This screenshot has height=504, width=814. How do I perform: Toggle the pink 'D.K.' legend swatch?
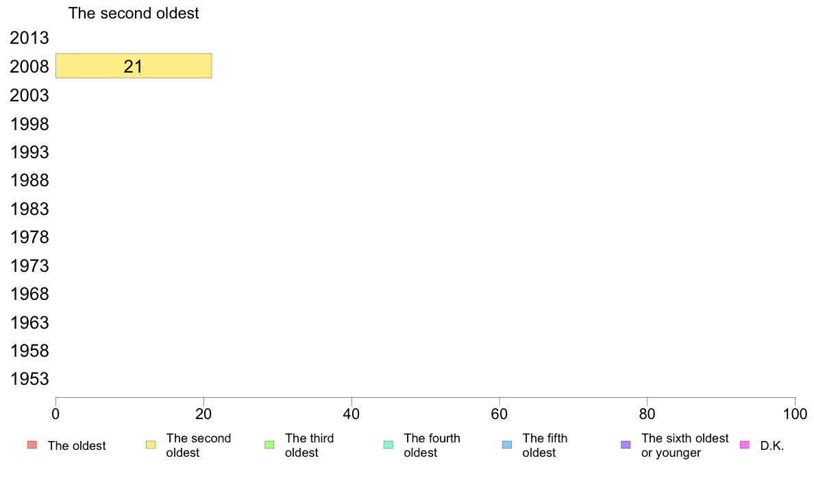pyautogui.click(x=745, y=445)
